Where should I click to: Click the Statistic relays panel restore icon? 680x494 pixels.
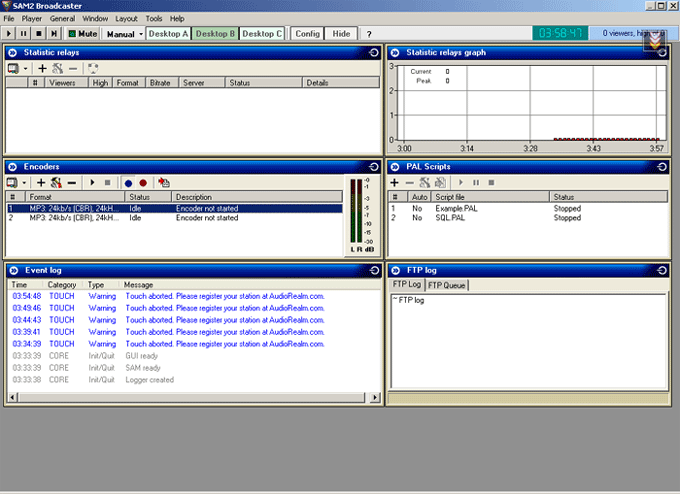[x=374, y=52]
